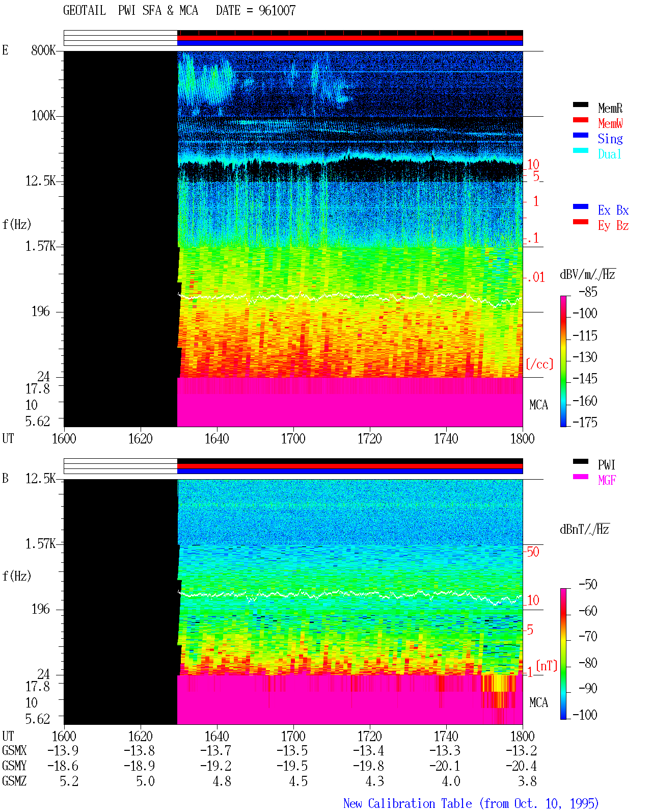
Task: Click the f(Hz) label of the E panel
Action: [x=17, y=224]
